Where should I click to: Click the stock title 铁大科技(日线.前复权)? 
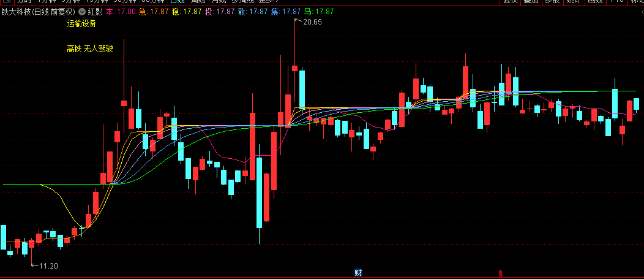tap(39, 12)
